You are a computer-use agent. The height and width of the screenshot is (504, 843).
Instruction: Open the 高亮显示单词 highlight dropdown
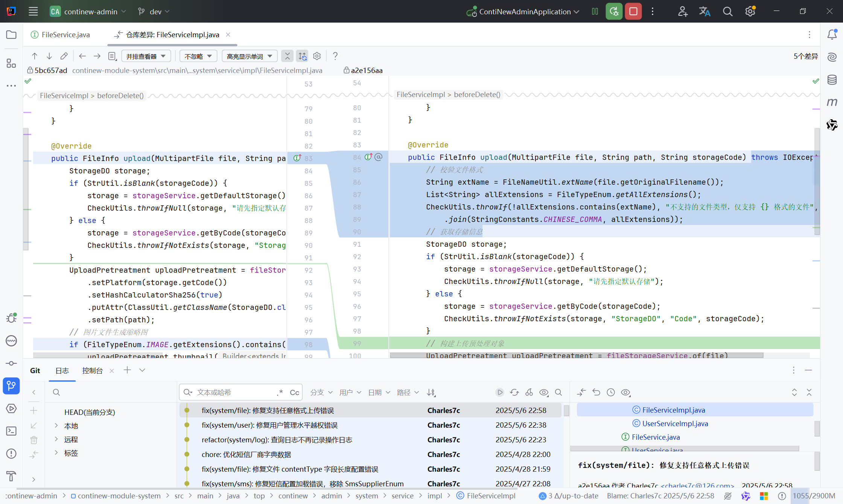pos(250,56)
